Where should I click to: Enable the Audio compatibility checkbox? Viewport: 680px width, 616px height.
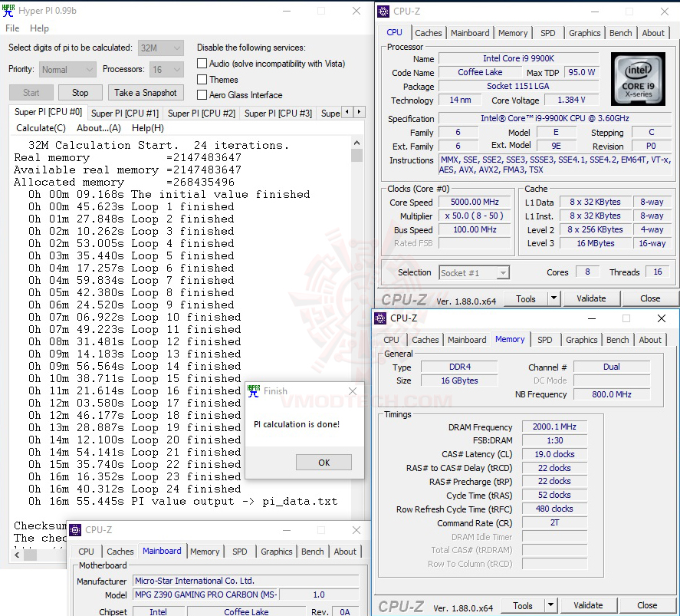[x=202, y=63]
